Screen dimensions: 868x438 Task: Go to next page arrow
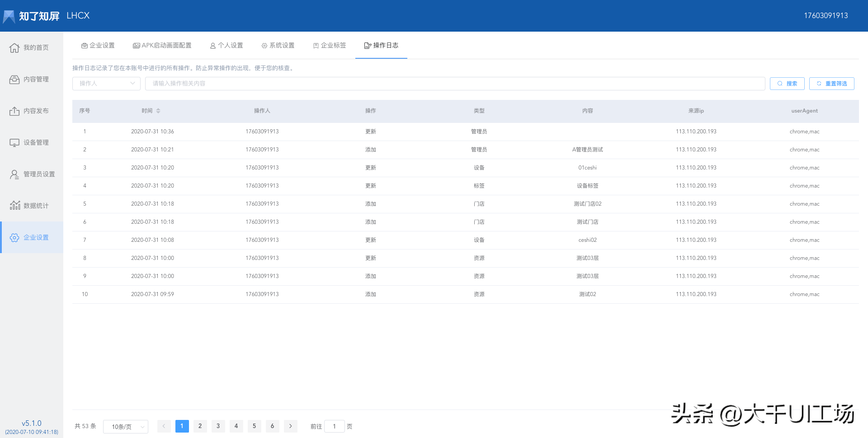click(x=291, y=426)
